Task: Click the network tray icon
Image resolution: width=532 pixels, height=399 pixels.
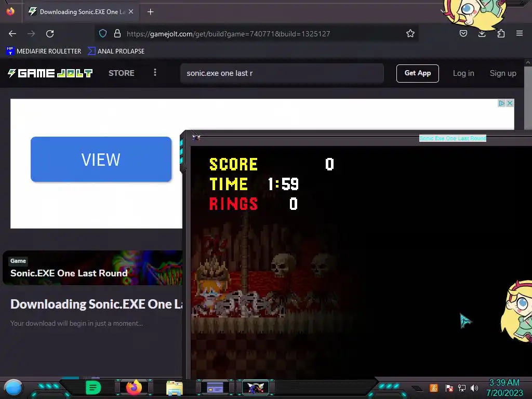Action: (x=462, y=388)
